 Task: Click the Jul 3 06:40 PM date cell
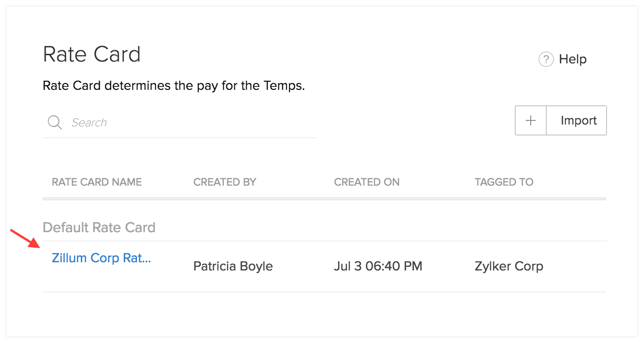pos(378,266)
